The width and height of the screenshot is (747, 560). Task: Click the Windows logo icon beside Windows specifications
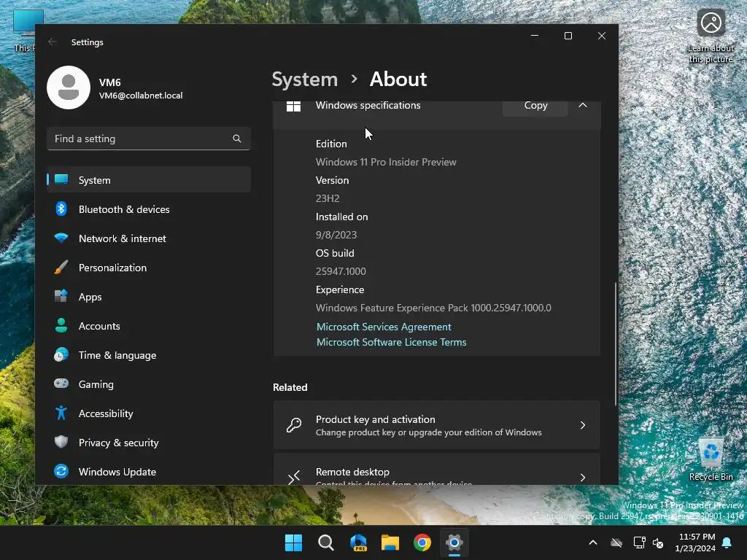point(293,106)
